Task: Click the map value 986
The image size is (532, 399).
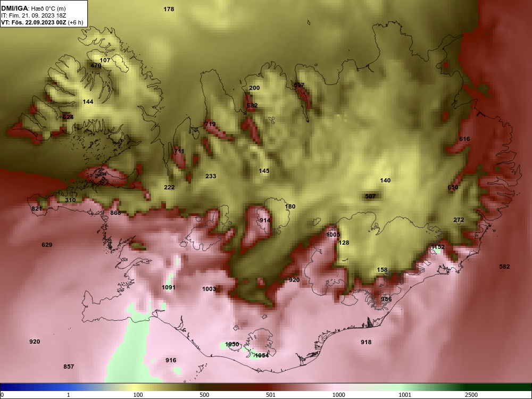Action: pos(386,299)
